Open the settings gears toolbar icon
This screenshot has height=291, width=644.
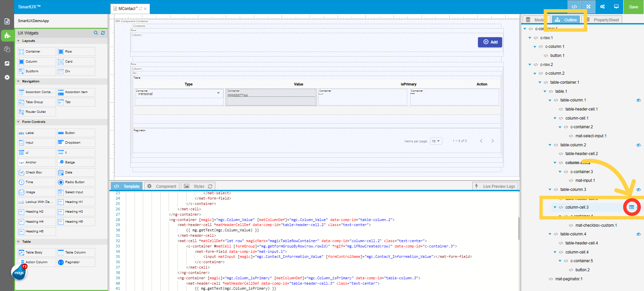pos(602,7)
